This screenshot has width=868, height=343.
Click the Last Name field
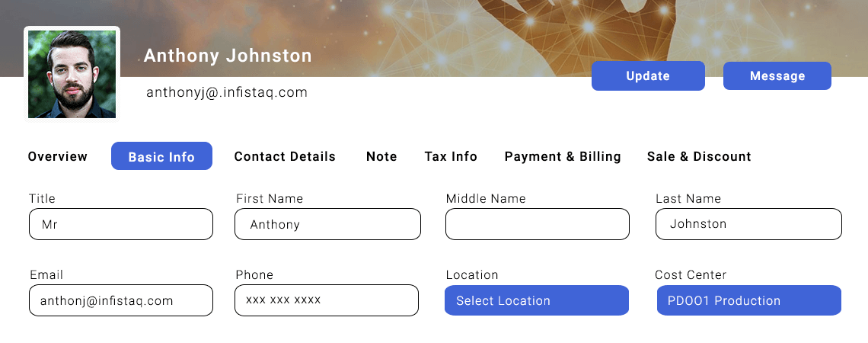(748, 224)
